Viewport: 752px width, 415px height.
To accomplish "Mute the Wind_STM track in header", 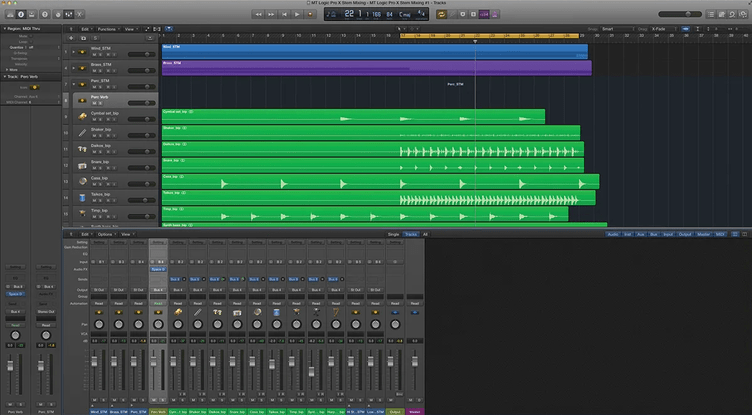I will (94, 55).
